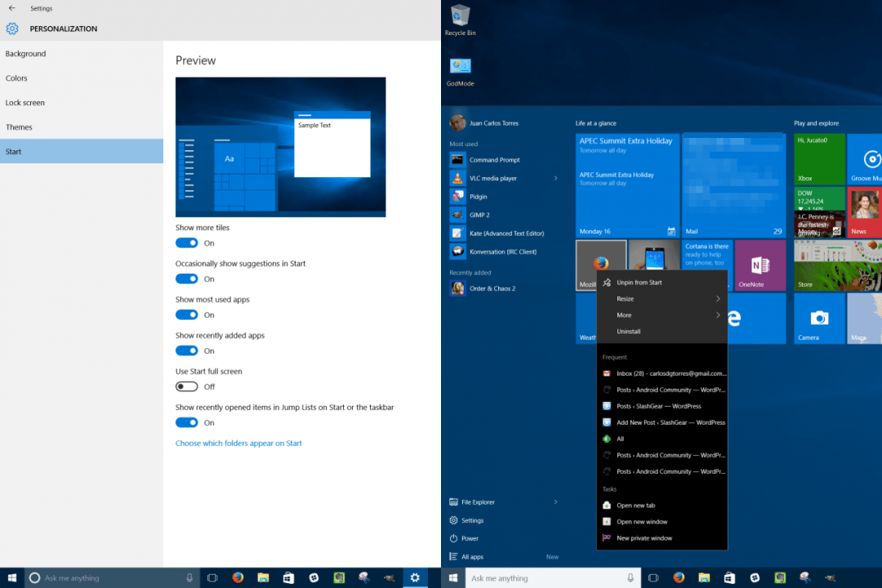Image resolution: width=882 pixels, height=588 pixels.
Task: Select Open new tab task
Action: click(x=662, y=506)
